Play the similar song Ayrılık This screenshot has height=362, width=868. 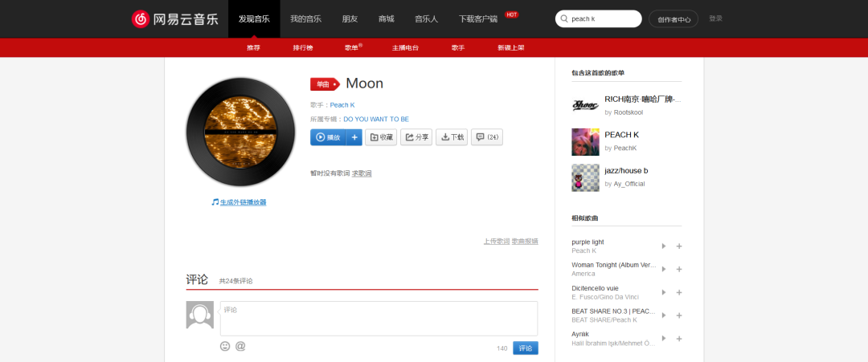click(663, 339)
